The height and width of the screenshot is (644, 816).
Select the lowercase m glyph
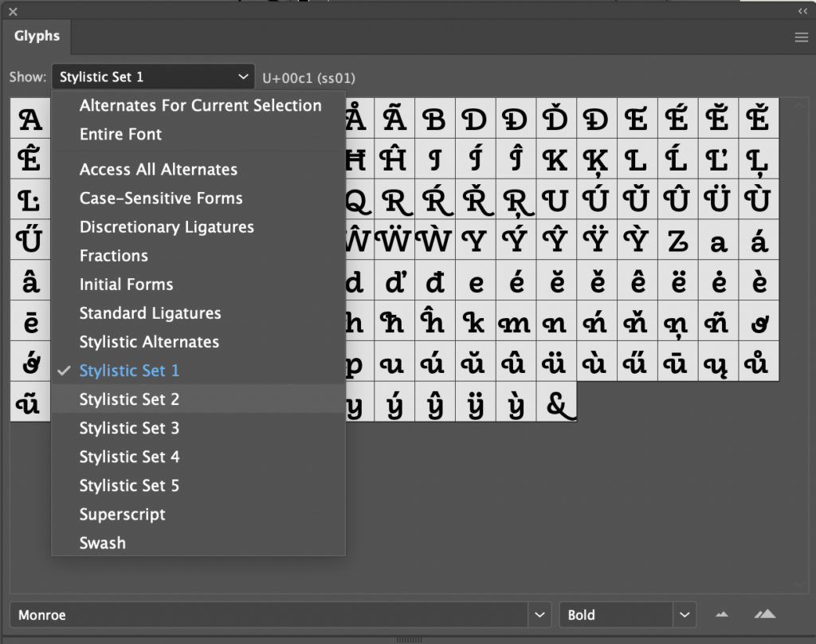(x=516, y=322)
